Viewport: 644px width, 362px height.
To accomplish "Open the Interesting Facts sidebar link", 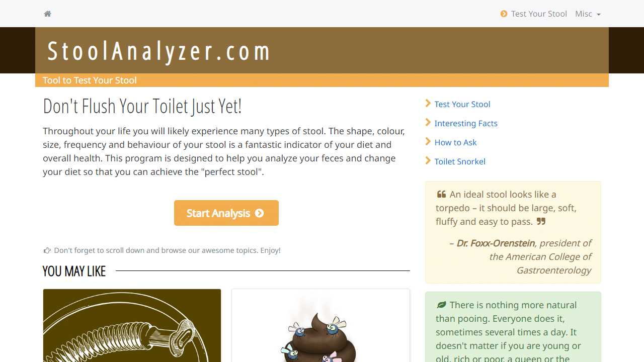I will [x=466, y=123].
